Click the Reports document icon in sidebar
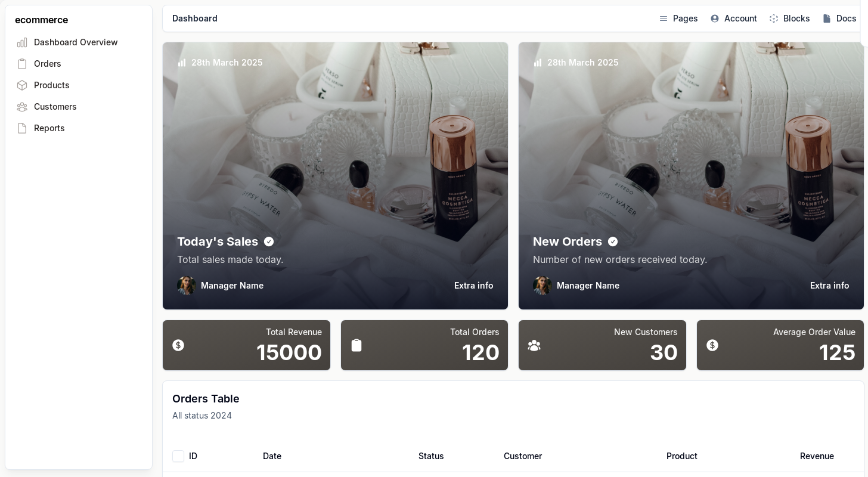This screenshot has width=868, height=477. point(22,128)
